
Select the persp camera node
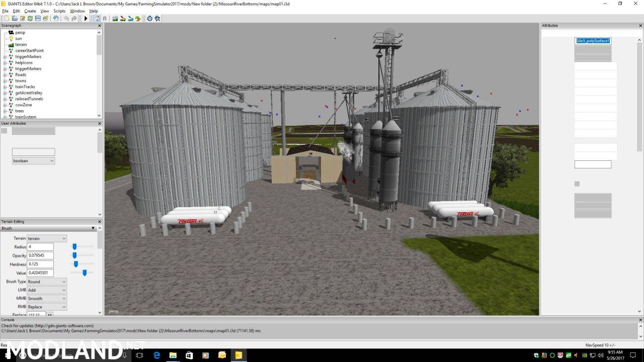click(20, 32)
